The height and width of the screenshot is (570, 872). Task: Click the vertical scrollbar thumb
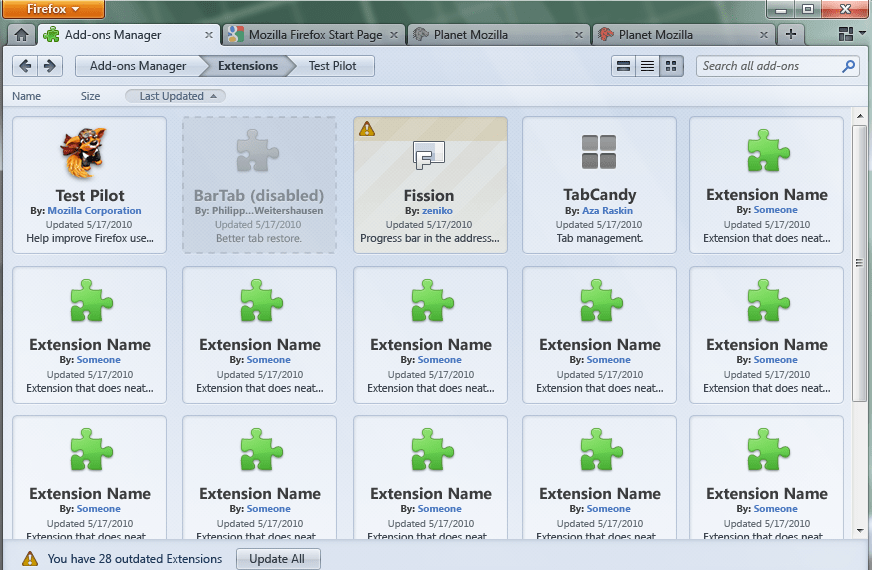pos(860,262)
